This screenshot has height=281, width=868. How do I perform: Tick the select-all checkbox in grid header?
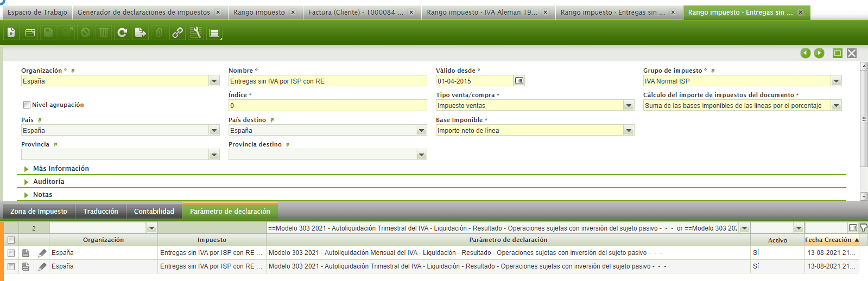click(11, 240)
